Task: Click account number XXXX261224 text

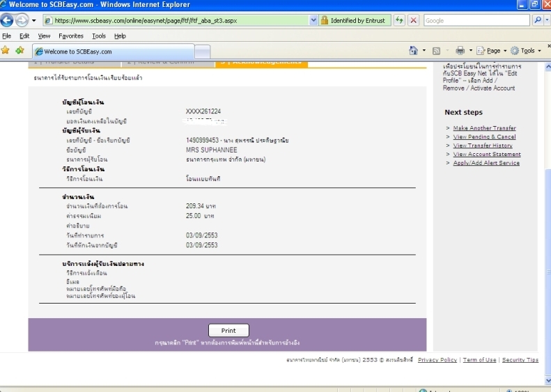Action: (203, 111)
